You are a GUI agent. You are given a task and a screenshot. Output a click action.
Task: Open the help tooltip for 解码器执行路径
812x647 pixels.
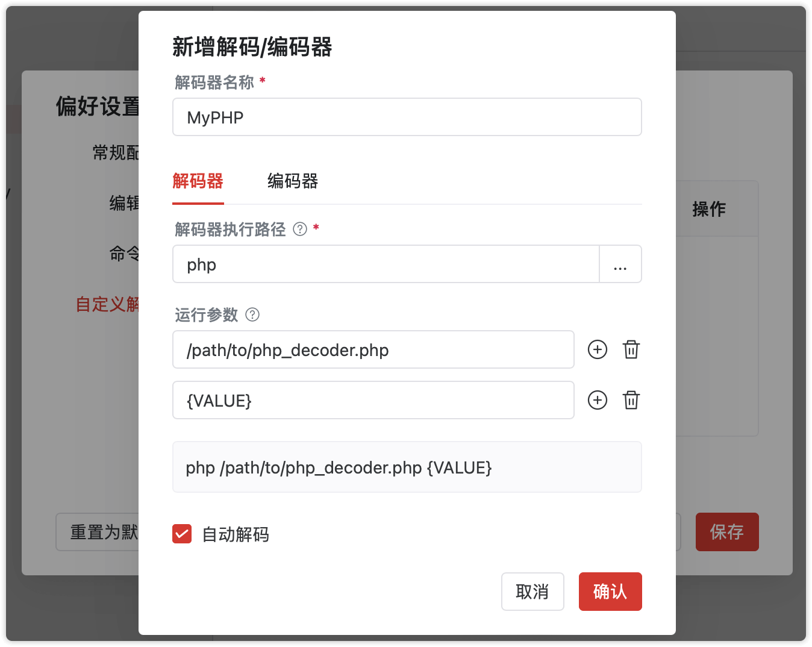point(299,230)
